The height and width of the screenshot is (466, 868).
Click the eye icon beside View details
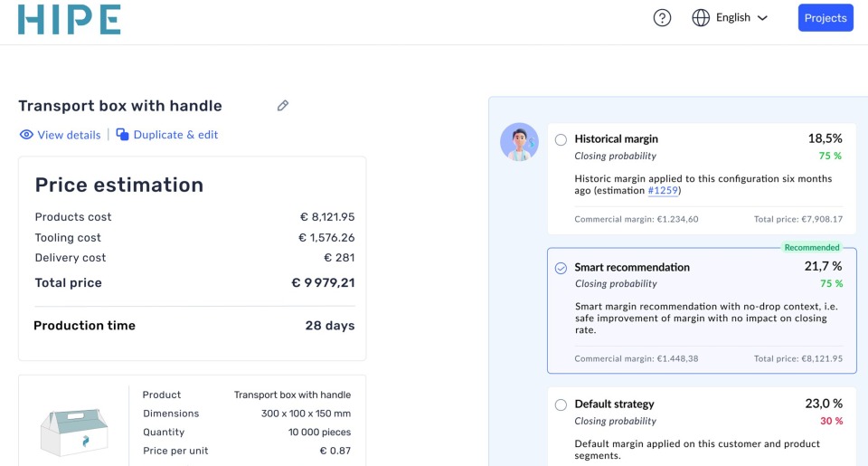tap(26, 135)
